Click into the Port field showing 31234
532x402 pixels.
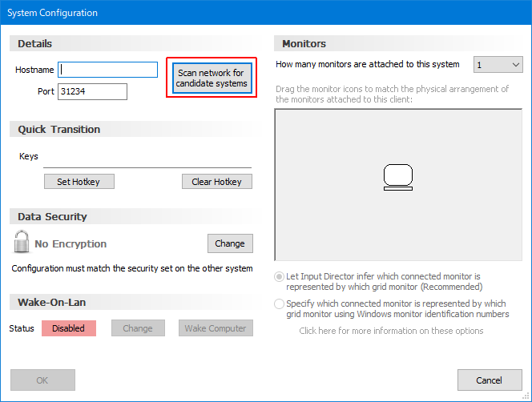(x=92, y=92)
